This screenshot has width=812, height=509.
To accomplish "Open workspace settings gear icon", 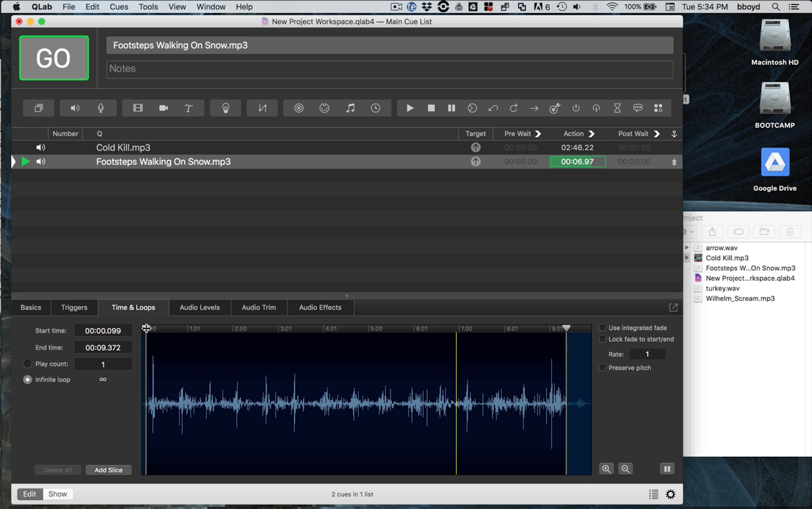I will (670, 494).
